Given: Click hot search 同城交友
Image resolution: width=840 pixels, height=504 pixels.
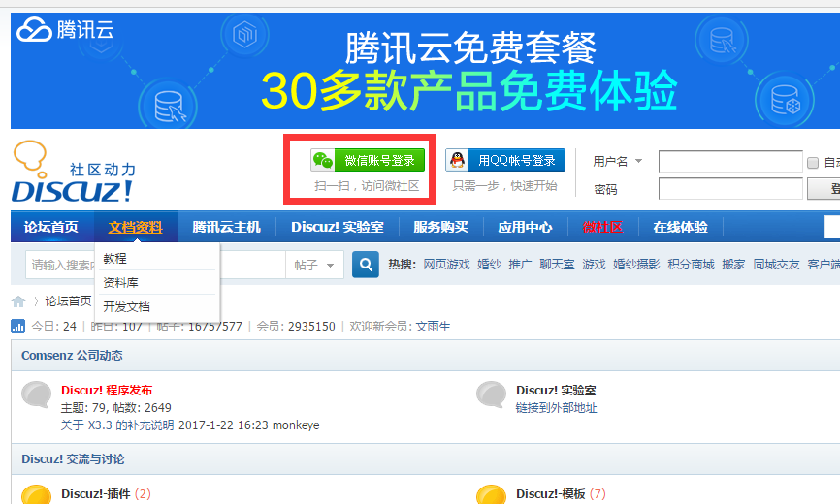Looking at the screenshot, I should pos(776,265).
